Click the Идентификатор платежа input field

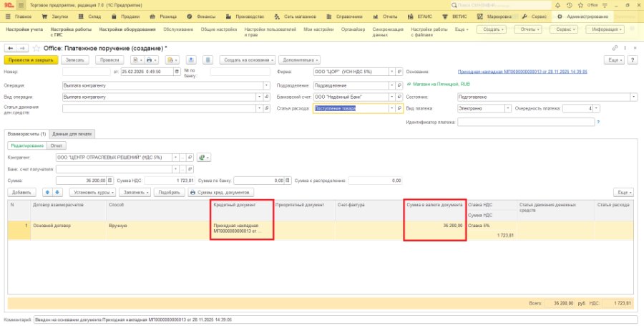[x=526, y=122]
